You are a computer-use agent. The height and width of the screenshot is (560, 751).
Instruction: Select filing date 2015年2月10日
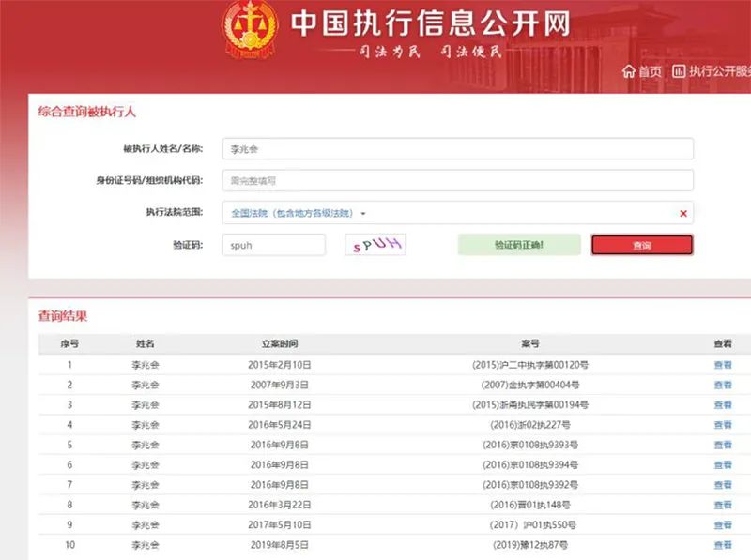[x=280, y=365]
